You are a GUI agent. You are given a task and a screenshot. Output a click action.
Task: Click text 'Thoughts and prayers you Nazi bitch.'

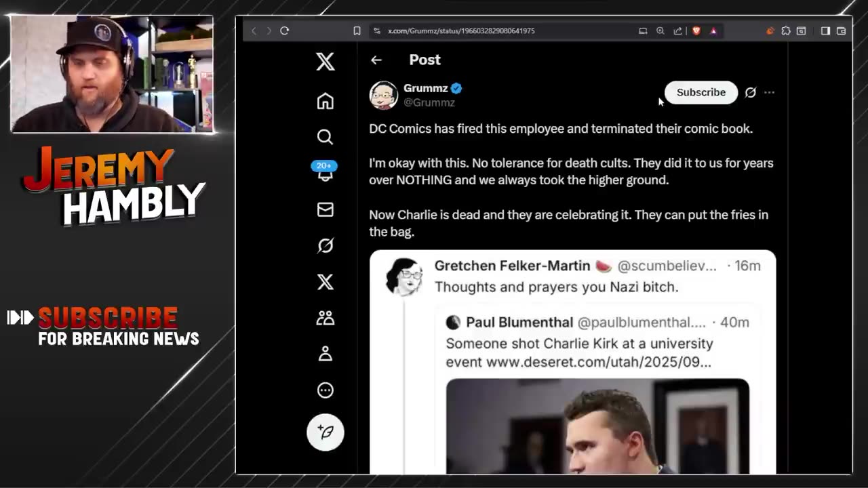[556, 287]
